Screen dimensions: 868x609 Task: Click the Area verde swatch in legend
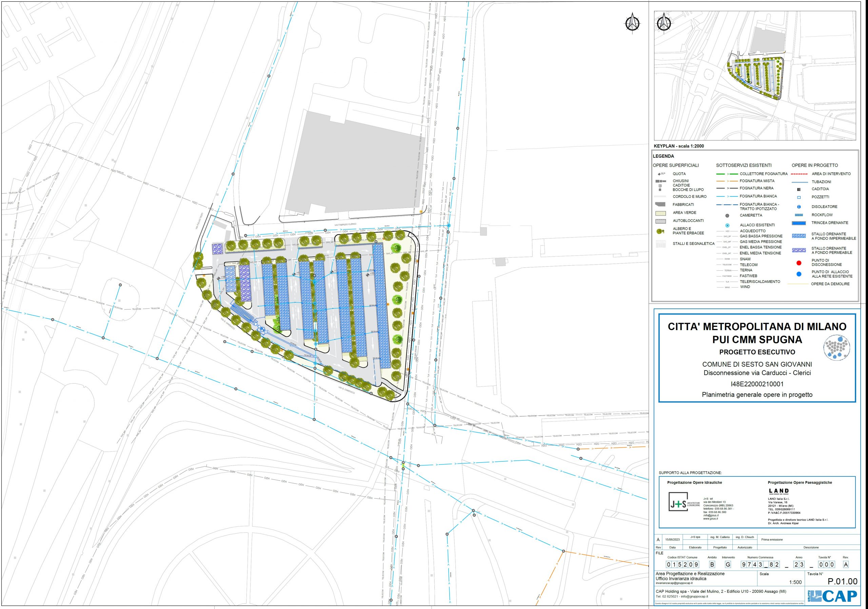[x=660, y=213]
